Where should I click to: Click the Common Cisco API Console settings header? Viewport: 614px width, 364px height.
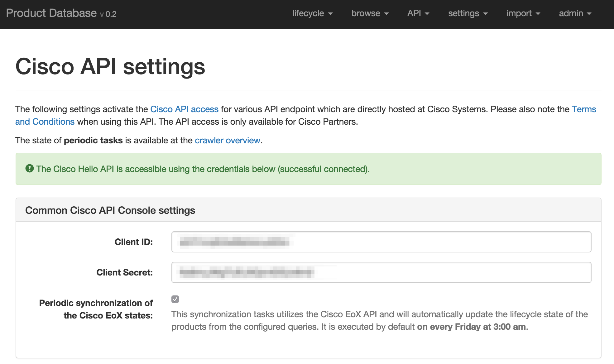(x=110, y=210)
